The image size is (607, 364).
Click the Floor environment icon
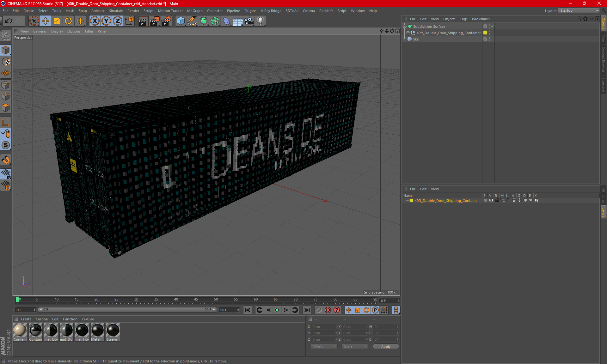coord(237,21)
